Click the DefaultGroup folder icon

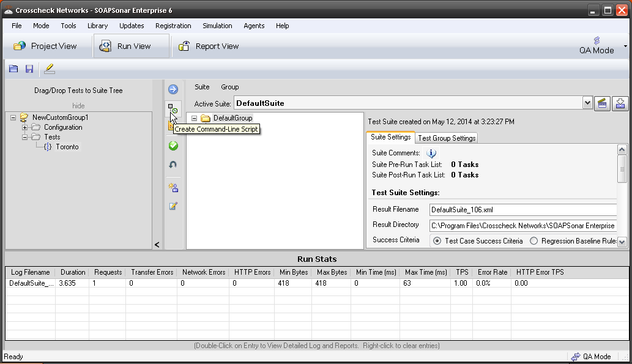pyautogui.click(x=206, y=118)
